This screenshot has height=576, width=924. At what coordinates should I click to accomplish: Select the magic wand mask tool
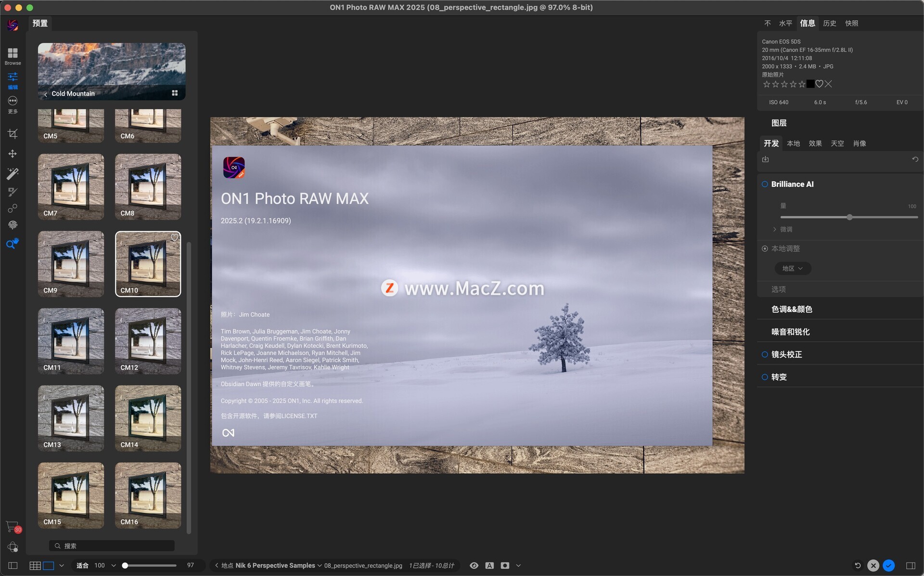pyautogui.click(x=13, y=173)
